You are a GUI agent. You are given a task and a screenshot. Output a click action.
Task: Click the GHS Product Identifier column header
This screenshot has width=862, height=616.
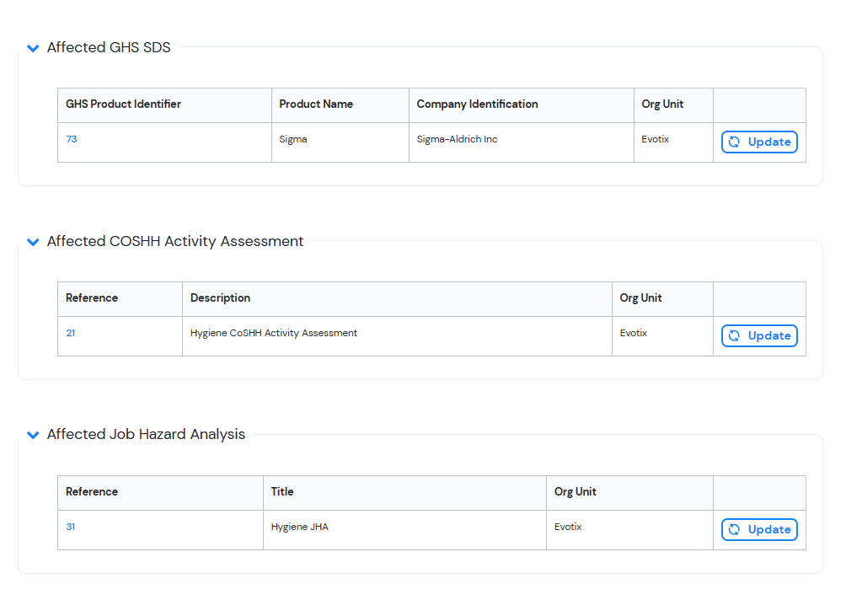123,104
